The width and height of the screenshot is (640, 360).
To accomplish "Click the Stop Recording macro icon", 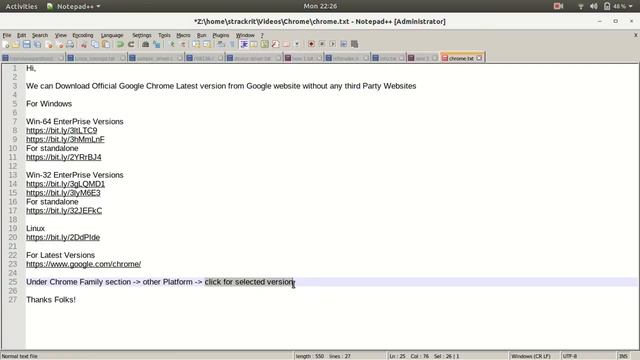I will coord(322,44).
